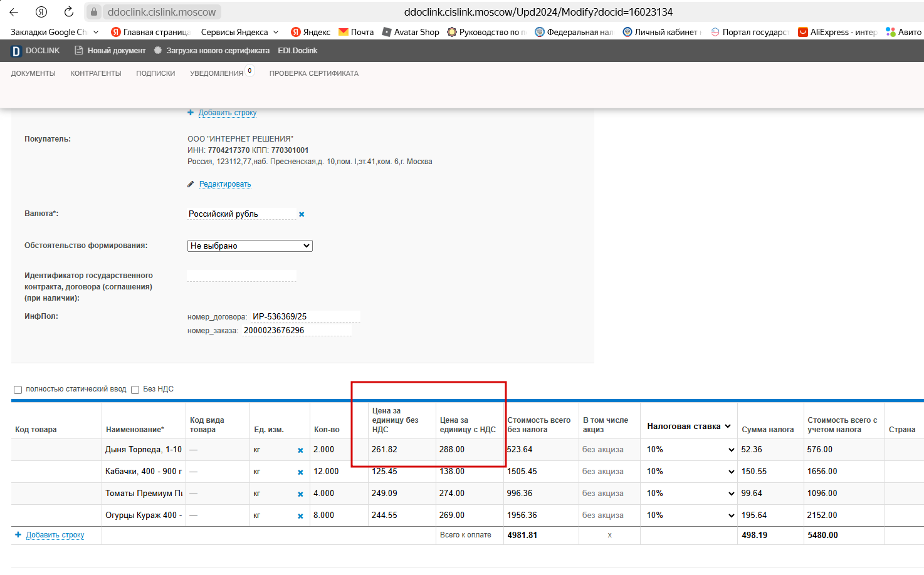Image resolution: width=924 pixels, height=575 pixels.
Task: Click the номер_заказа input field
Action: pyautogui.click(x=297, y=331)
